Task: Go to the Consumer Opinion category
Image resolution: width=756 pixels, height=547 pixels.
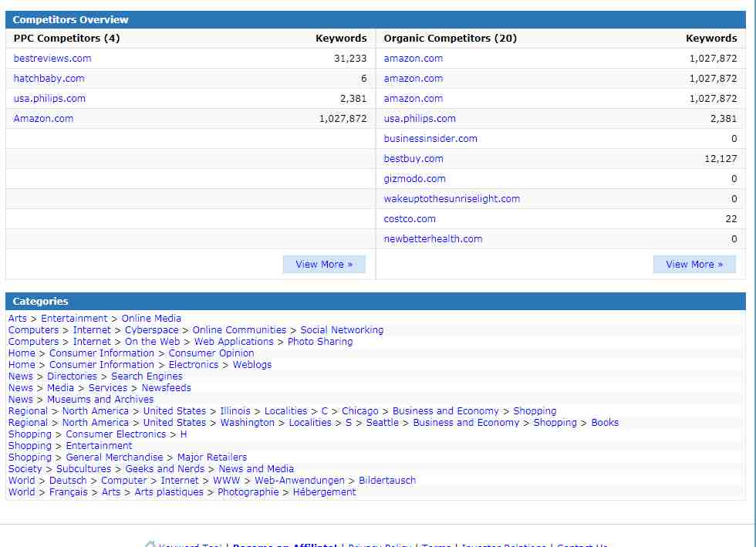Action: tap(211, 353)
